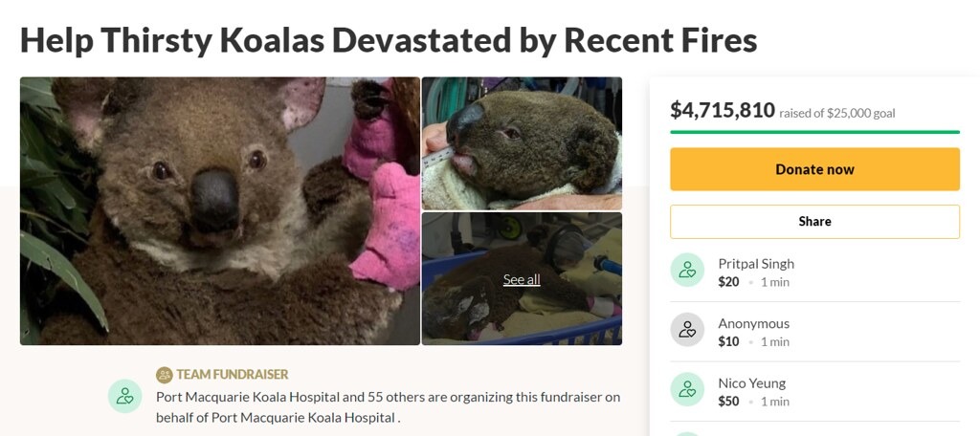Viewport: 980px width, 436px height.
Task: Select the Nico Yeung donor name
Action: click(x=751, y=382)
